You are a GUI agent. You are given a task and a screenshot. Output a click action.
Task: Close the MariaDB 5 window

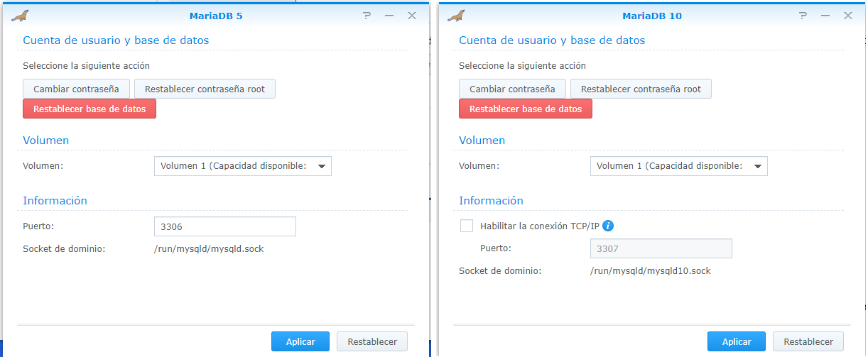[412, 16]
